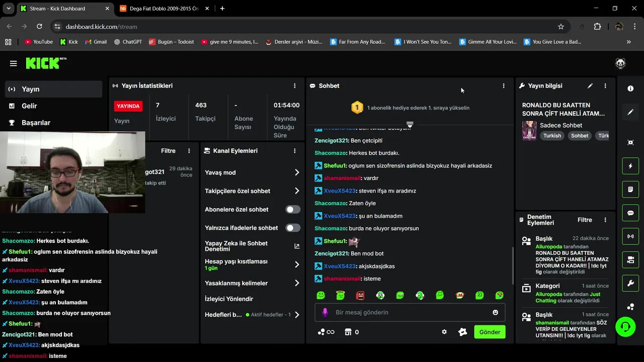Click the shop icon showing 0
This screenshot has width=644, height=362.
click(351, 332)
